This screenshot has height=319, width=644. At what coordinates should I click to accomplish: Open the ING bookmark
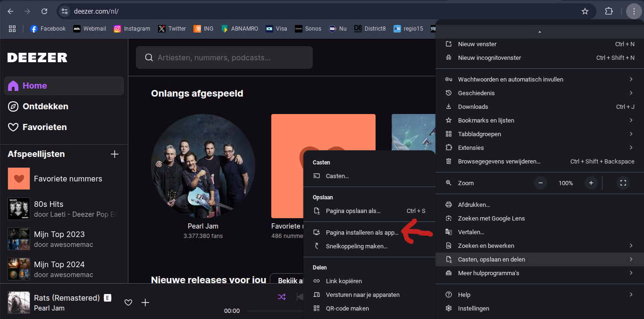tap(203, 29)
